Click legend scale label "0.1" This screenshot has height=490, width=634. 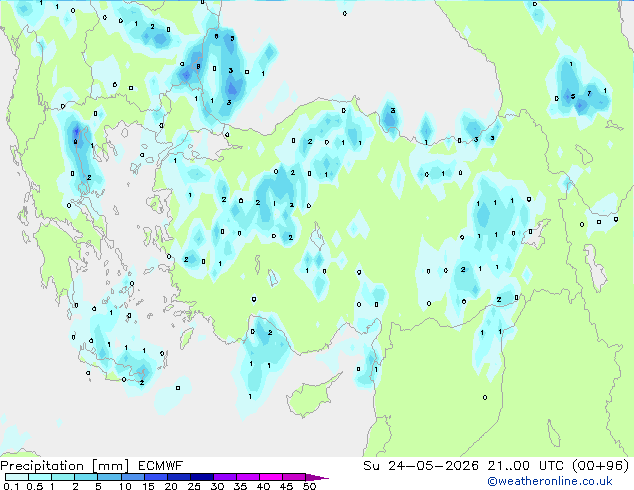click(11, 486)
